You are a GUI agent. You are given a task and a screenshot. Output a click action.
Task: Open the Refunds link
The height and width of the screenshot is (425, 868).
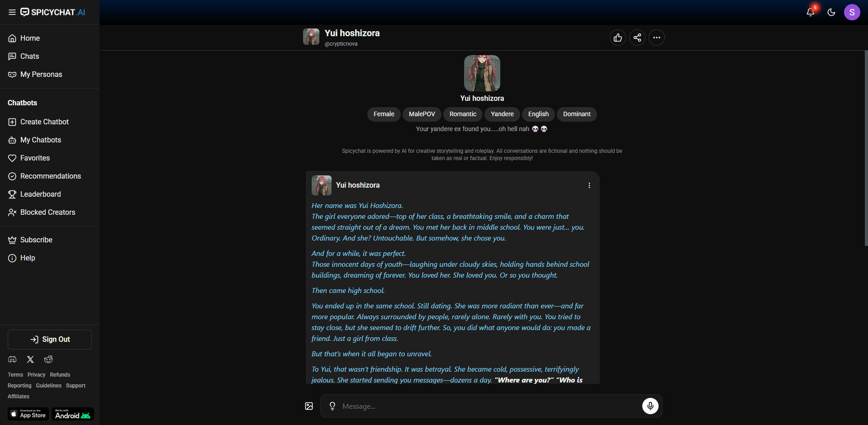[60, 375]
